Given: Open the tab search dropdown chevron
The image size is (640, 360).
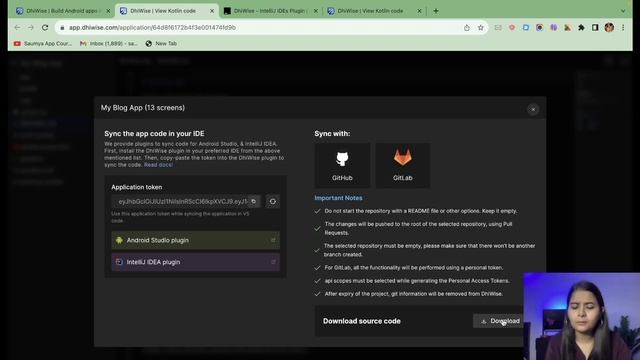Looking at the screenshot, I should [x=623, y=11].
